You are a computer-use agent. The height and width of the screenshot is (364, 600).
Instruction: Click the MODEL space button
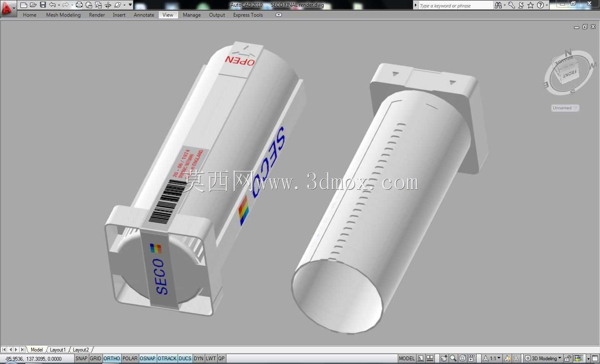(407, 359)
